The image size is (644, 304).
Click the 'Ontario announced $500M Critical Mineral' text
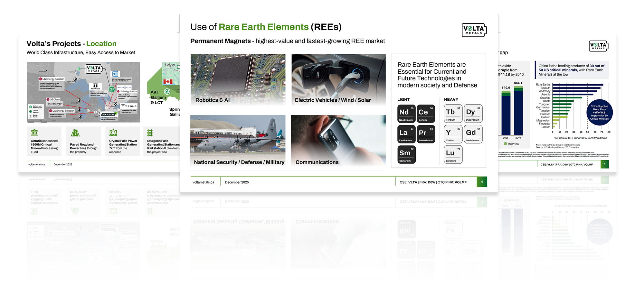(x=44, y=146)
